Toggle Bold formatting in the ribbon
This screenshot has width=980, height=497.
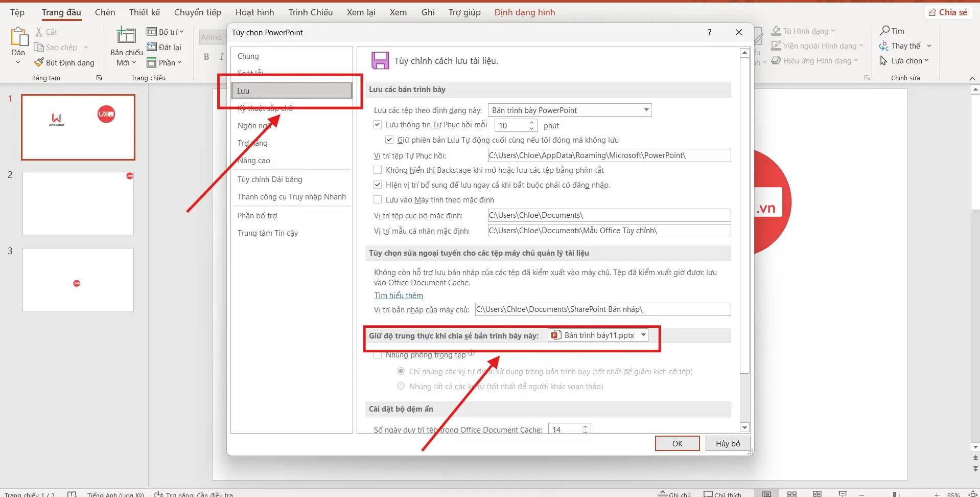coord(206,57)
